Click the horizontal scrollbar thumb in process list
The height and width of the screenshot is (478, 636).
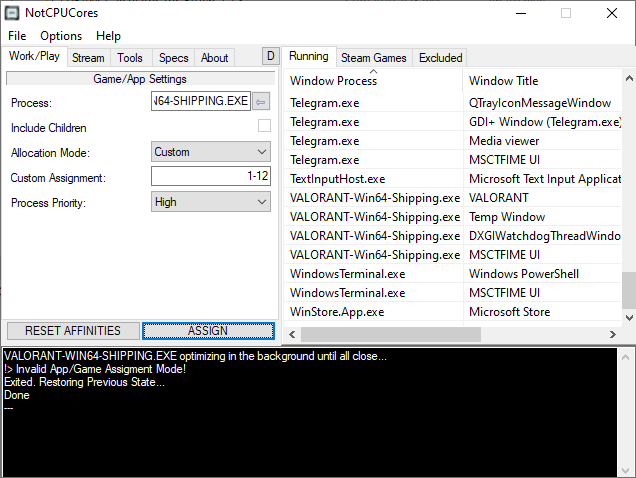click(391, 335)
